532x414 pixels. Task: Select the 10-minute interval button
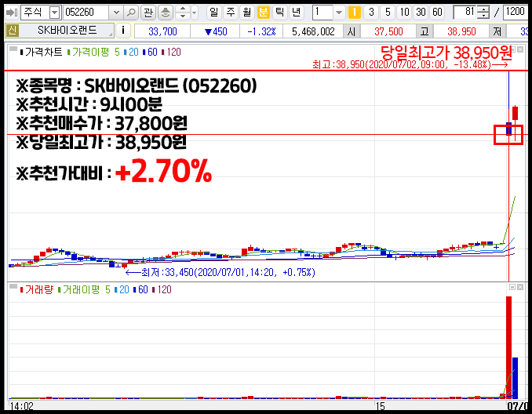point(404,13)
